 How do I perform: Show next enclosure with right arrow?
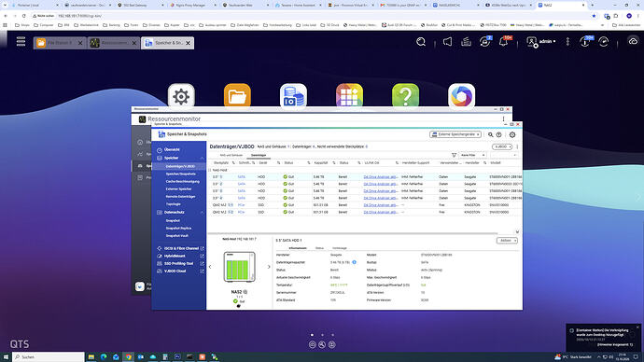269,267
